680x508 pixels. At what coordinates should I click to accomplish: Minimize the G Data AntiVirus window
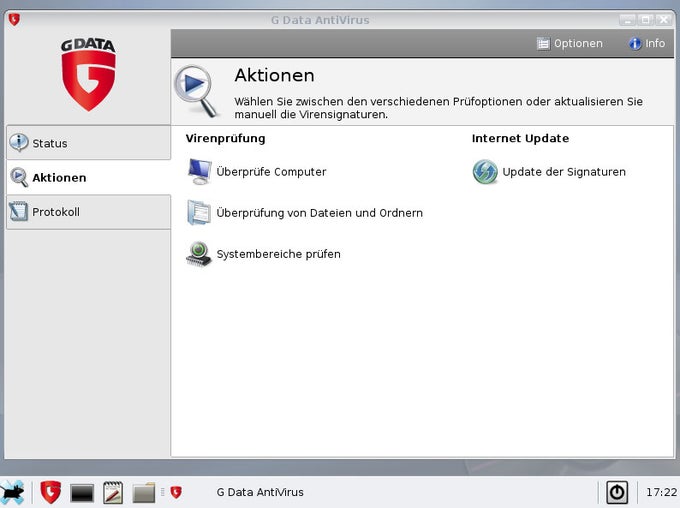coord(627,20)
